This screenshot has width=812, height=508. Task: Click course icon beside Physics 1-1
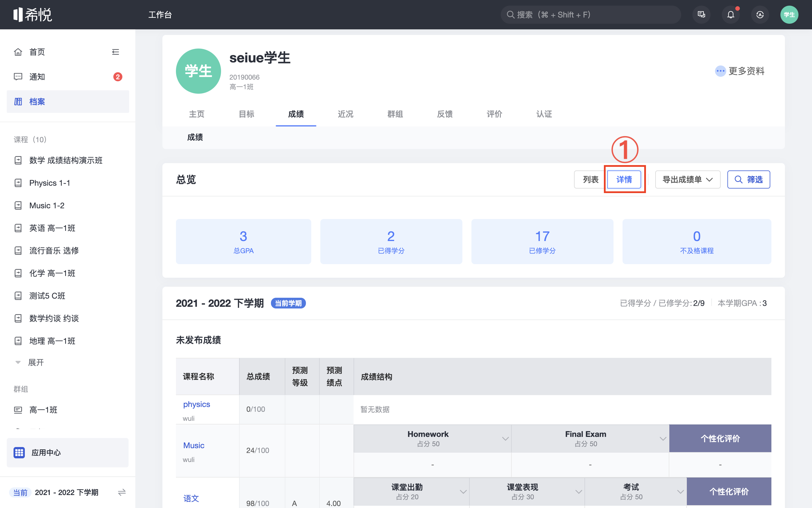point(18,183)
